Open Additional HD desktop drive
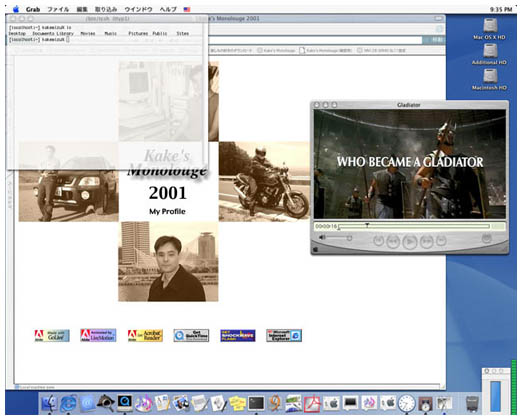 coord(489,54)
